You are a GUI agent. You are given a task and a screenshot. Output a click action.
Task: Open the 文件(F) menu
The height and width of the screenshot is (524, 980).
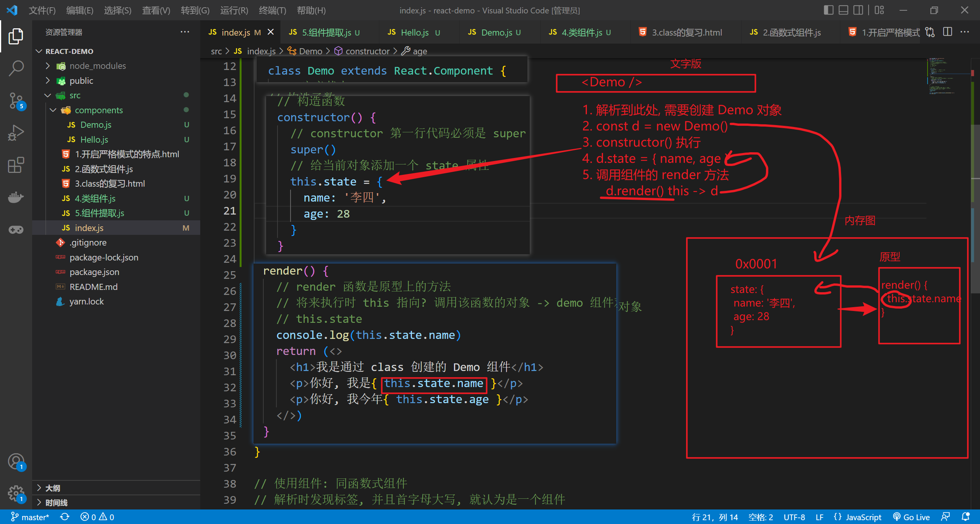(42, 10)
